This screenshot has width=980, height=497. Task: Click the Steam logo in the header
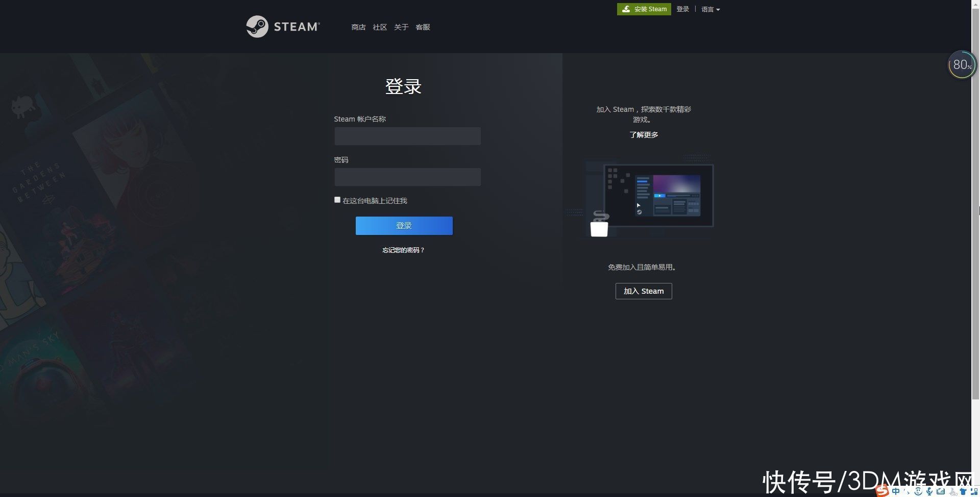pos(283,27)
